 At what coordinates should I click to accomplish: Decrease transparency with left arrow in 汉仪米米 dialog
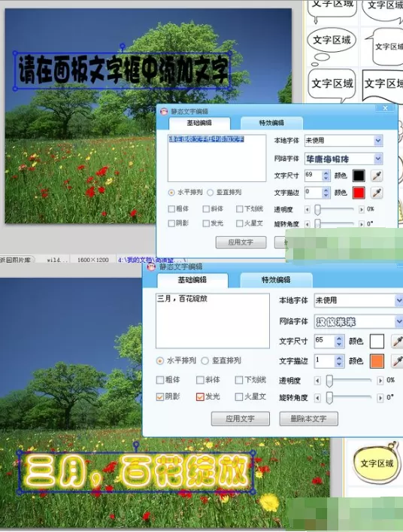[317, 381]
